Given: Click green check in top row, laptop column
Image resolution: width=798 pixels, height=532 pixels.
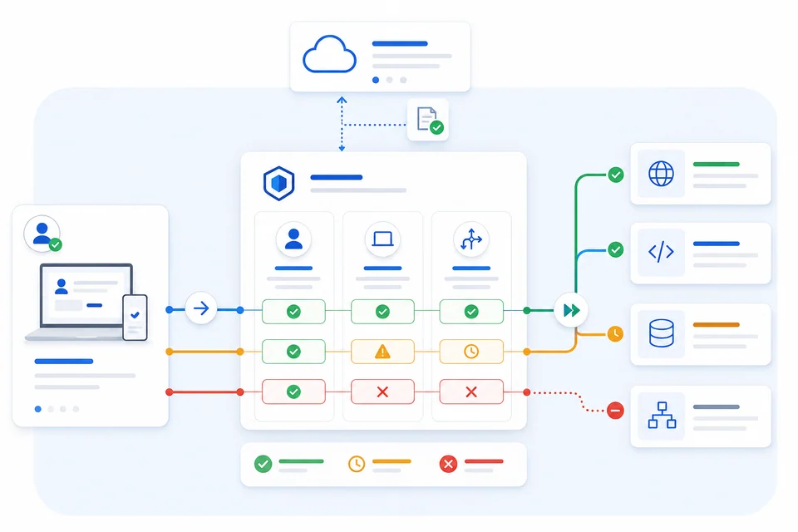Looking at the screenshot, I should [x=382, y=312].
